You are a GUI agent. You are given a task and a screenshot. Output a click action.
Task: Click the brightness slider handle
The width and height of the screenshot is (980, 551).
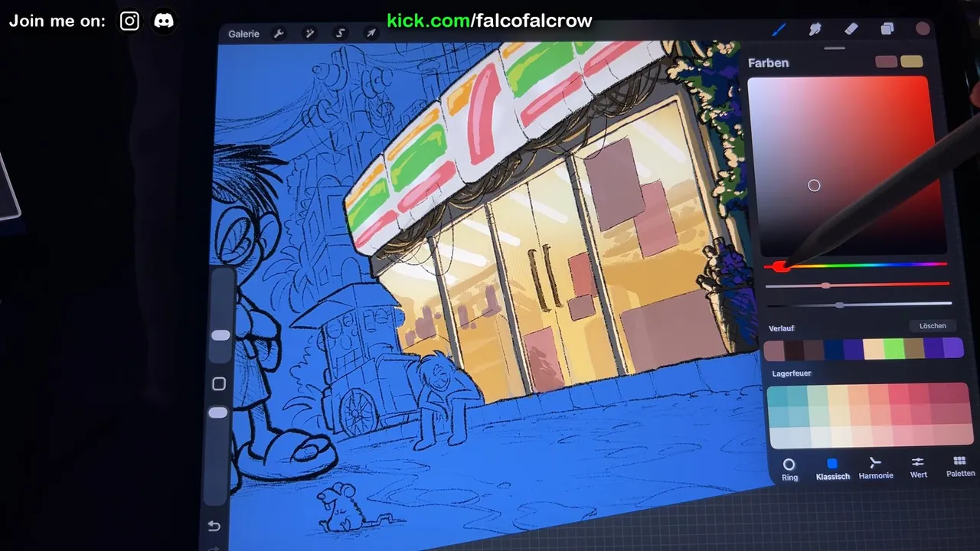click(840, 305)
